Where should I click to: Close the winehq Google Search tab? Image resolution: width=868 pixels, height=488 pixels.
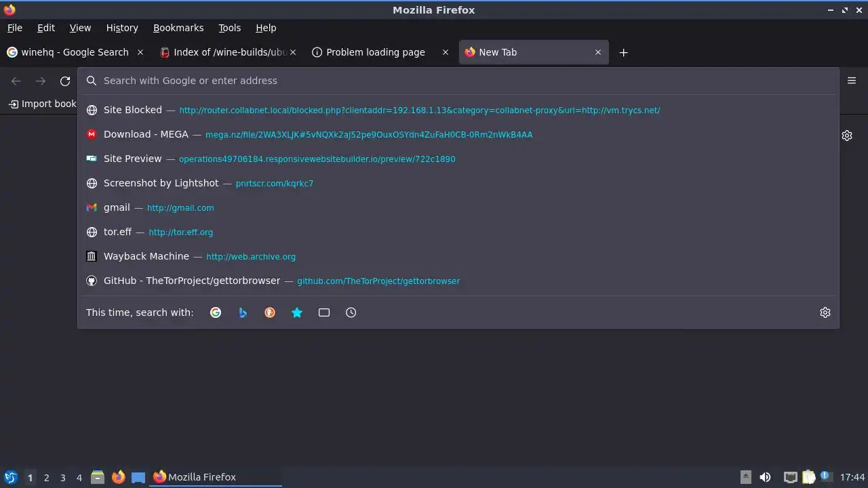click(x=140, y=52)
